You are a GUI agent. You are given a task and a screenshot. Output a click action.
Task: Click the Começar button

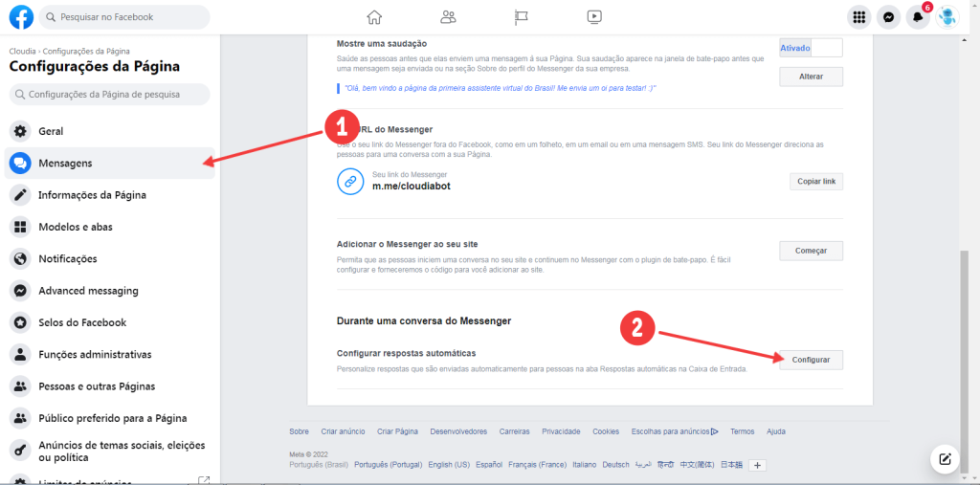[x=811, y=251]
